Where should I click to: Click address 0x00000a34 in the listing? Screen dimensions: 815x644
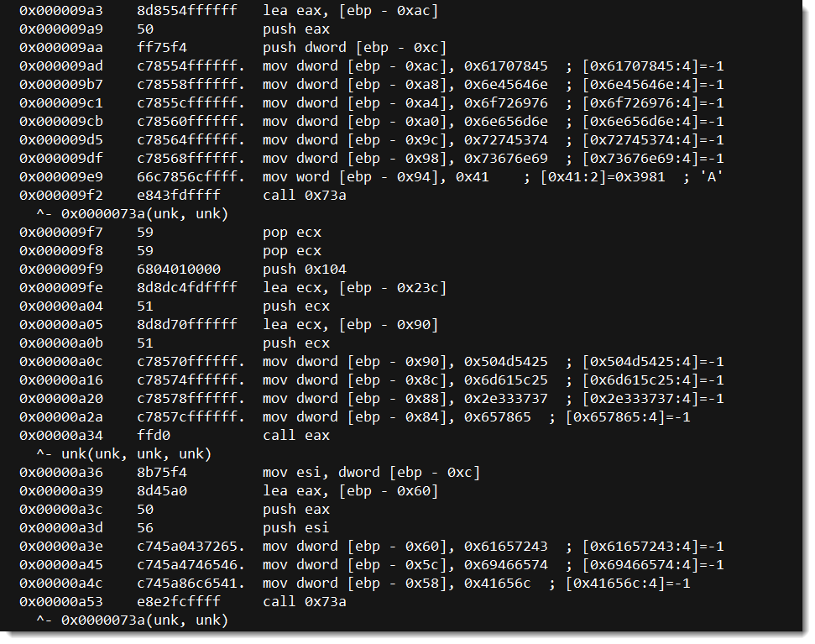coord(60,436)
